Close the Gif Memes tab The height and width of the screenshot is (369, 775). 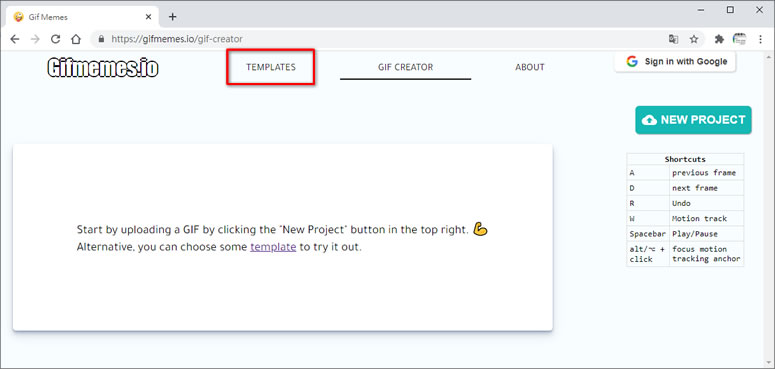[148, 17]
